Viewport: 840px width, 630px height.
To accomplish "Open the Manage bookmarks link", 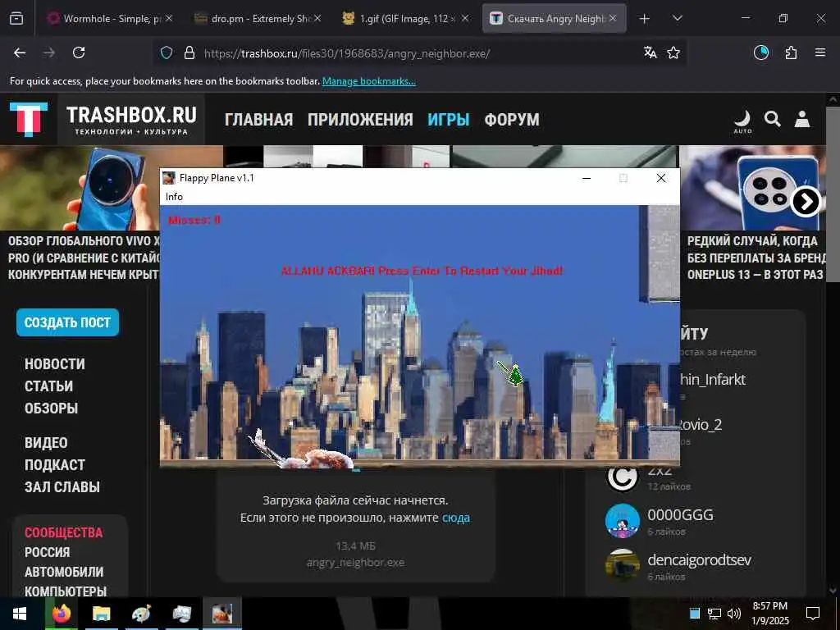I will tap(368, 81).
